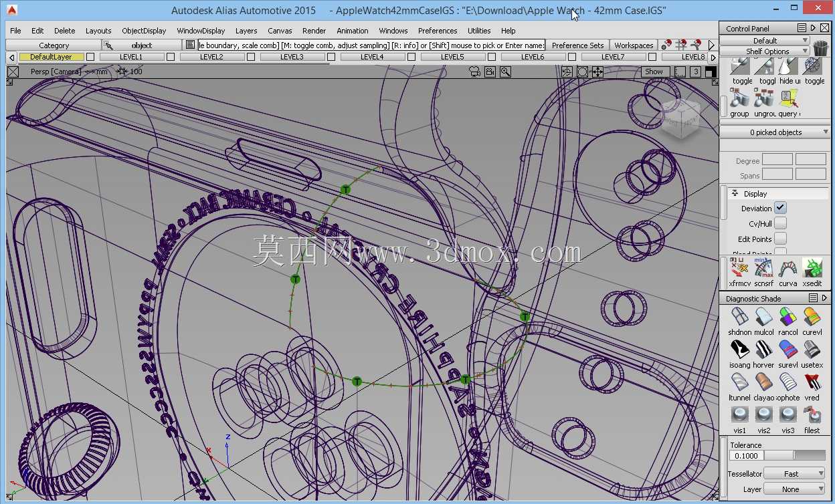Select the usetex texture shade icon
Image resolution: width=835 pixels, height=504 pixels.
(x=812, y=349)
